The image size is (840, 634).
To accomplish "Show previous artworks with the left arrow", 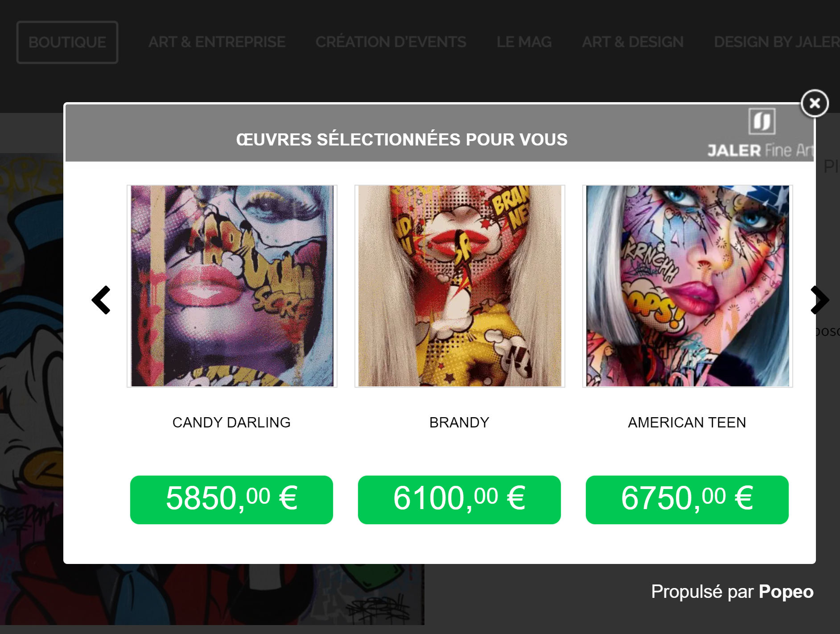I will pos(101,300).
